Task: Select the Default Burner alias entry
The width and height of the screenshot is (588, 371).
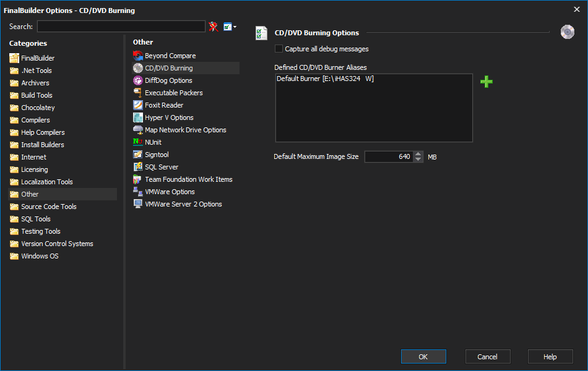Action: click(x=325, y=79)
